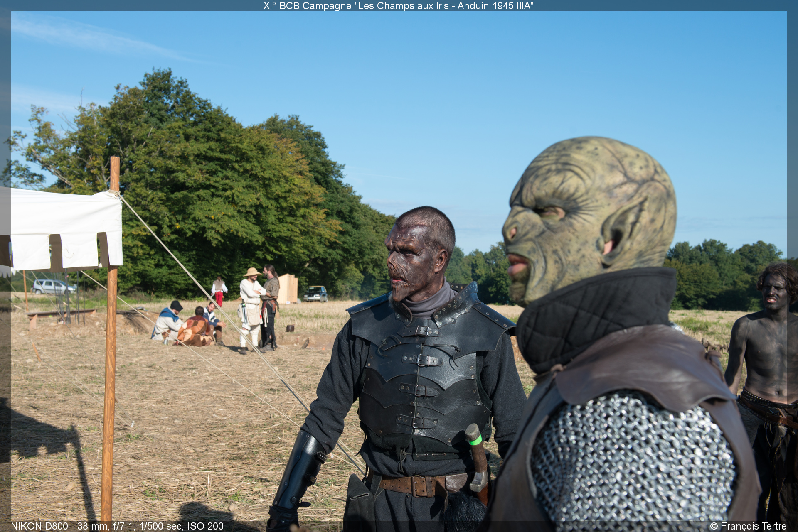798x532 pixels.
Task: Click the copyright text "© François Tertre"
Action: [748, 526]
